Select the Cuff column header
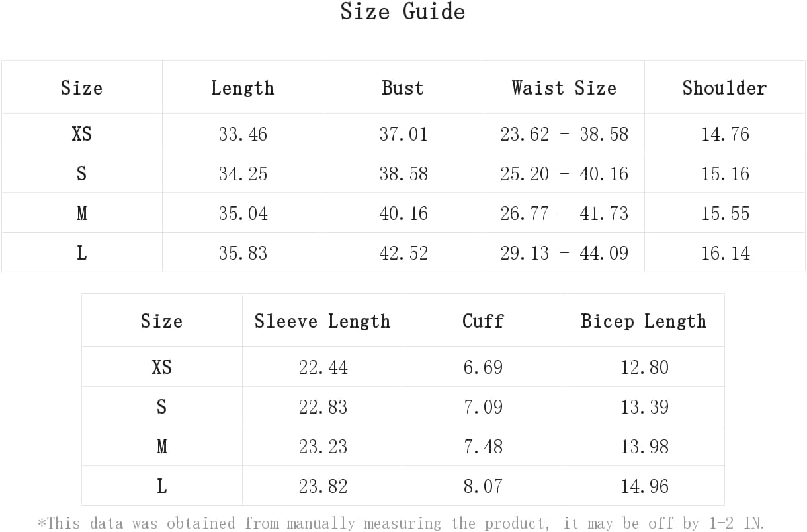The height and width of the screenshot is (532, 807). click(483, 321)
